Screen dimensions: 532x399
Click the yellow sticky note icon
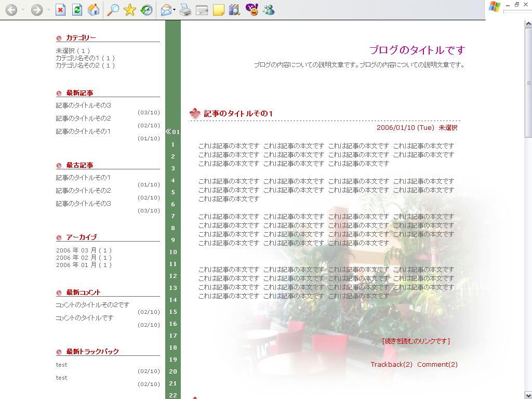coord(219,10)
